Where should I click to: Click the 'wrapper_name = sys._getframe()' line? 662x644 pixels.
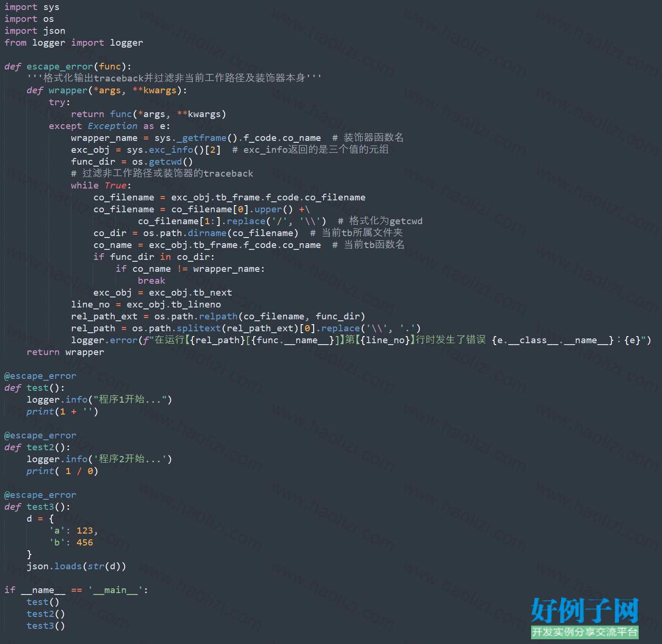[237, 138]
